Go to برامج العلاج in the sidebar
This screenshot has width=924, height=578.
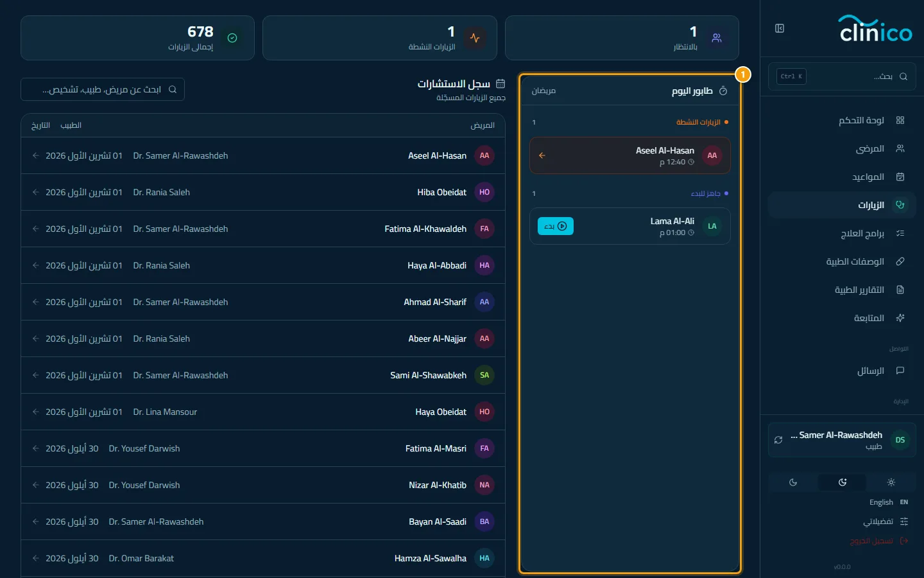click(x=842, y=233)
